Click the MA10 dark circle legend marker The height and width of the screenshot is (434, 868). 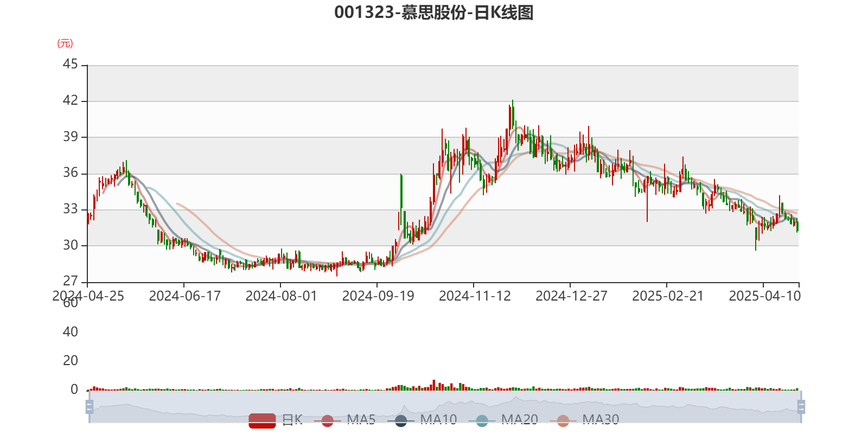tap(401, 420)
